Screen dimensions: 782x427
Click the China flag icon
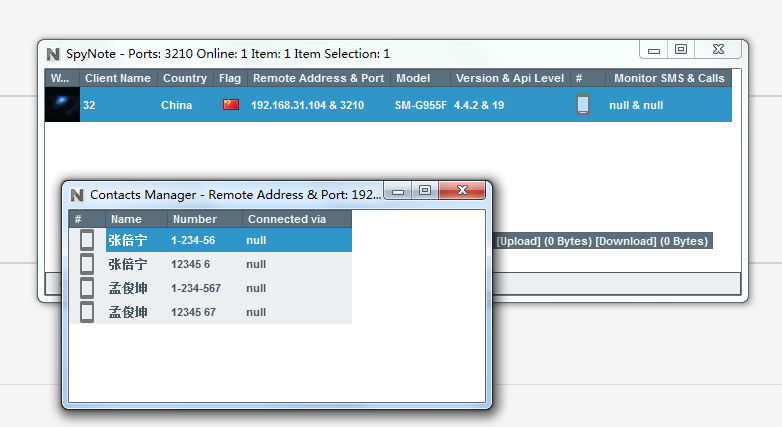click(231, 105)
